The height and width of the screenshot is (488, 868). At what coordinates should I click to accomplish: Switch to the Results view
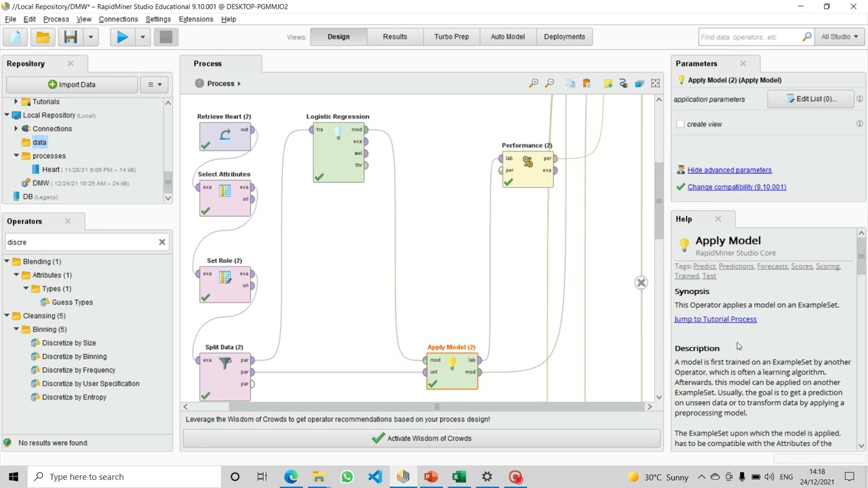(x=395, y=37)
